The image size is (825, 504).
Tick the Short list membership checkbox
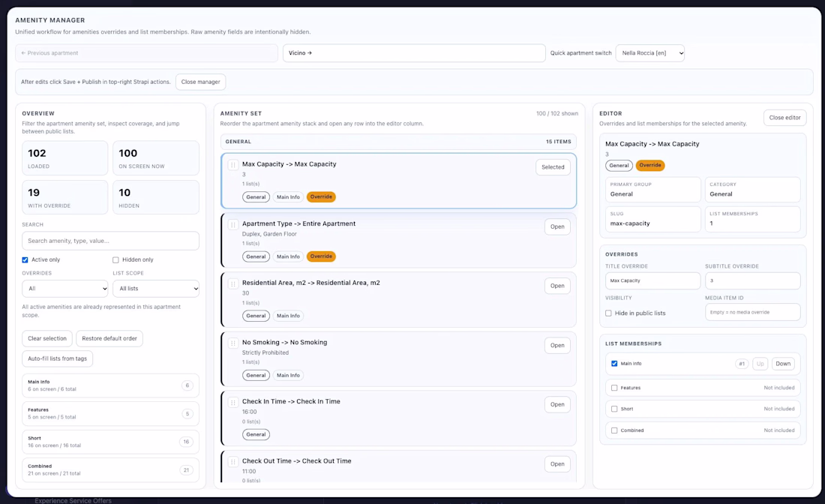click(x=614, y=409)
